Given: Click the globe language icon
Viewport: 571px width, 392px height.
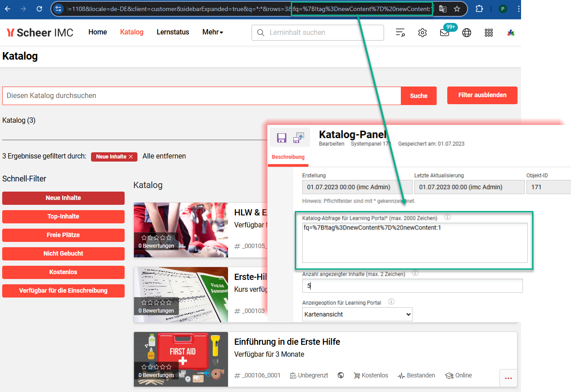Looking at the screenshot, I should click(x=467, y=33).
